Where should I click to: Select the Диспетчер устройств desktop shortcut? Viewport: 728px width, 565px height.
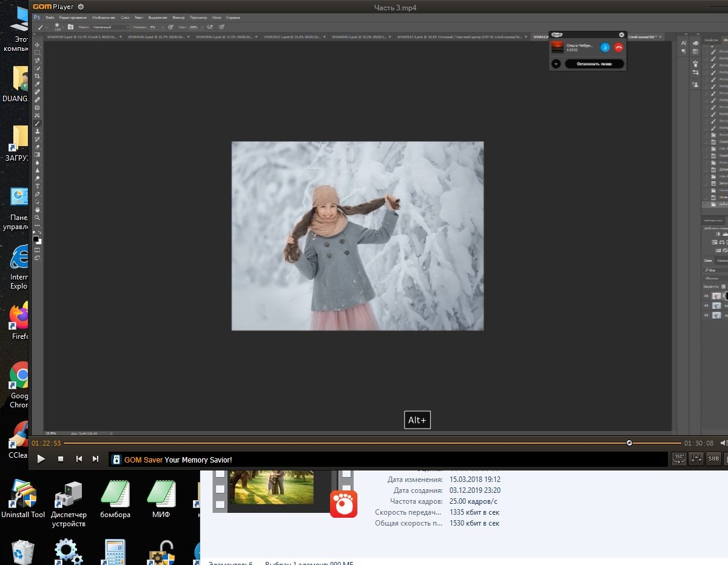point(69,503)
